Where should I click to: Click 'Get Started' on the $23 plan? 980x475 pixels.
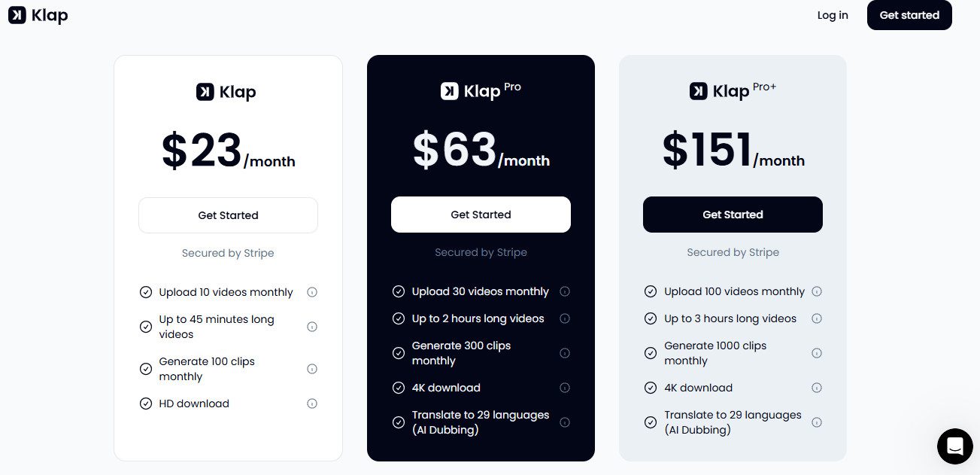coord(228,215)
